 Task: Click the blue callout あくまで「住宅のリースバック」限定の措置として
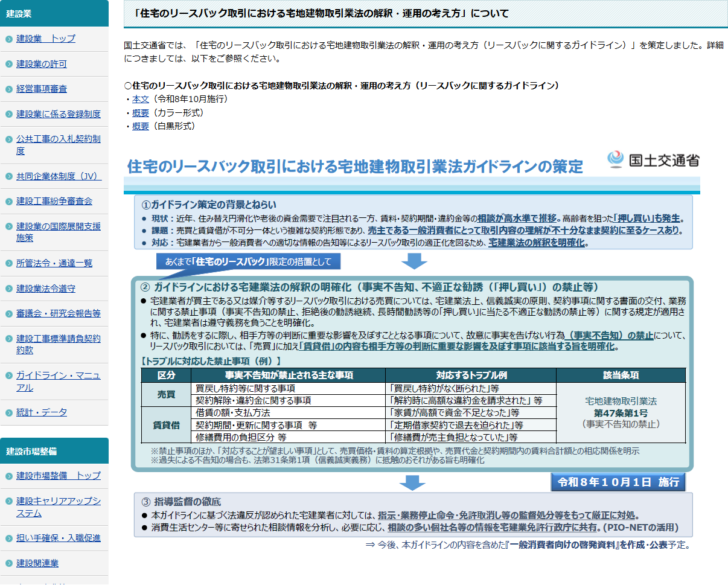[x=248, y=261]
